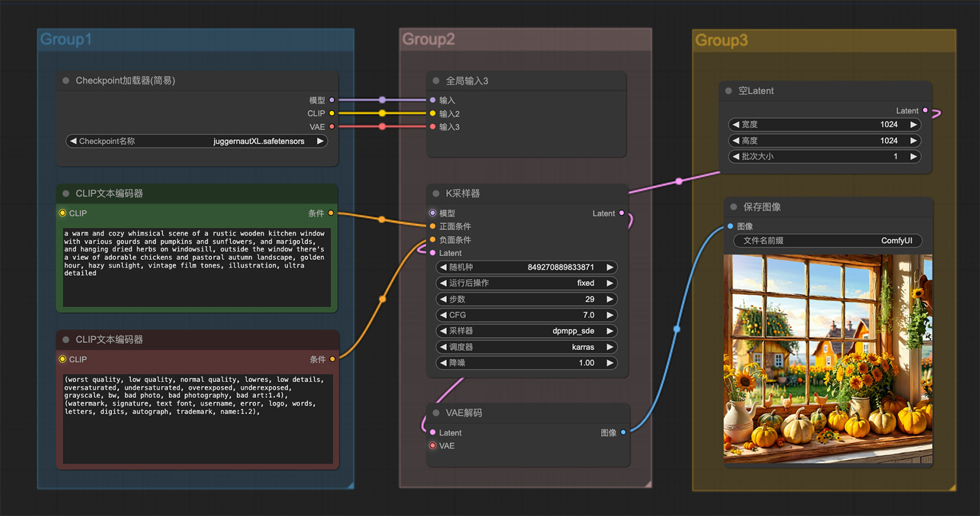
Task: Click the Latent output port on K采样器
Action: [x=621, y=213]
